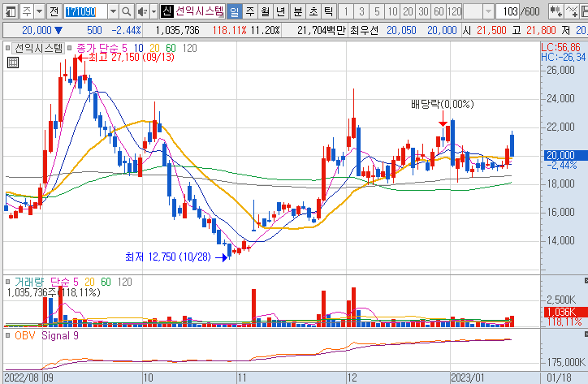588x384 pixels.
Task: Select the 3 interval button
Action: [361, 11]
